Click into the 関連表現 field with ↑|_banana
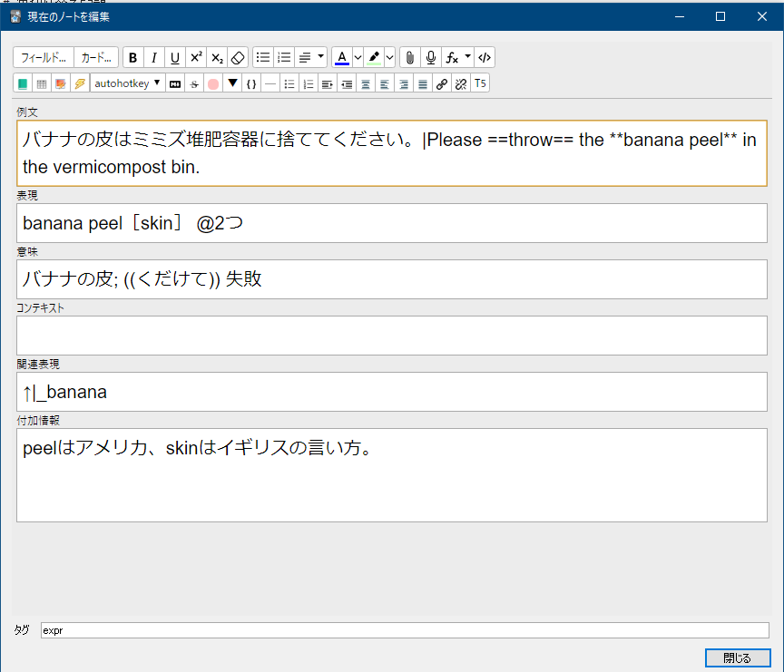The image size is (784, 672). pos(392,392)
